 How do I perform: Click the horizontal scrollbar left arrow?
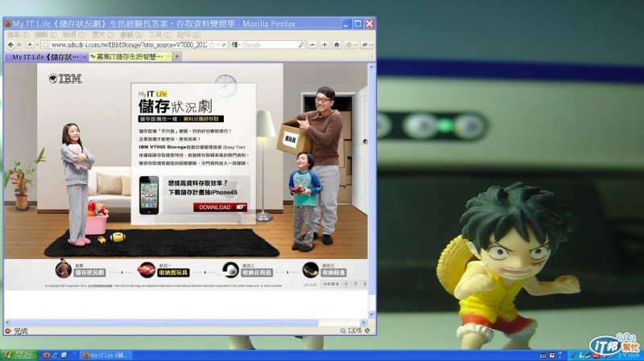[x=7, y=322]
